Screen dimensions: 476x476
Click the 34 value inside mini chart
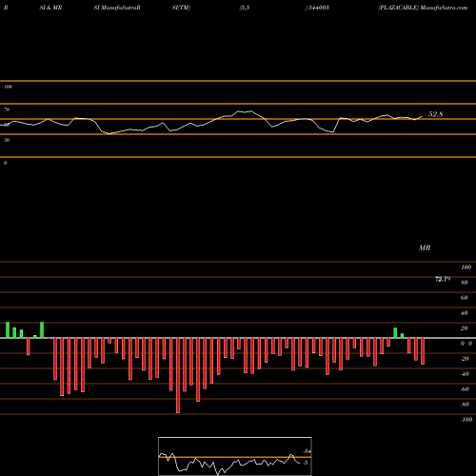[307, 451]
